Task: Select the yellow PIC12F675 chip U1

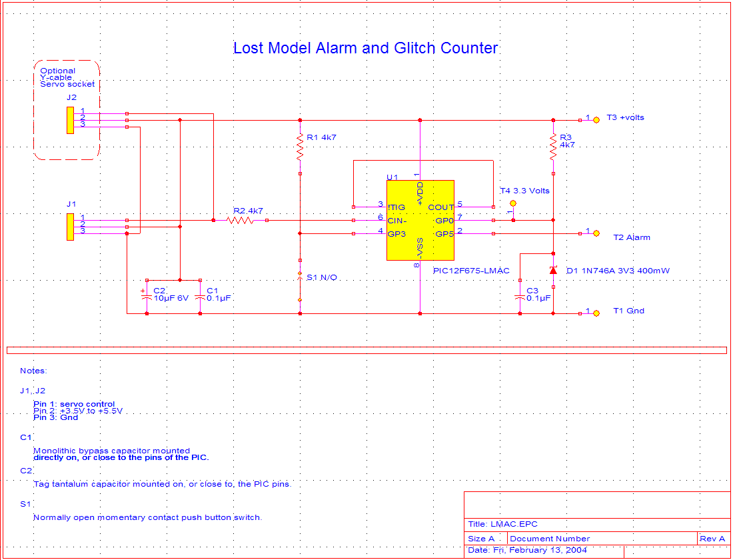Action: coord(420,220)
